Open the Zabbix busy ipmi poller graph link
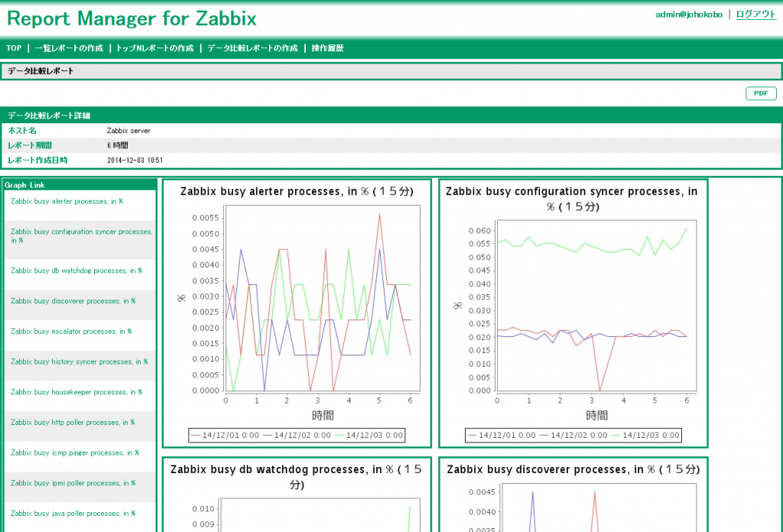The height and width of the screenshot is (532, 783). (x=70, y=483)
